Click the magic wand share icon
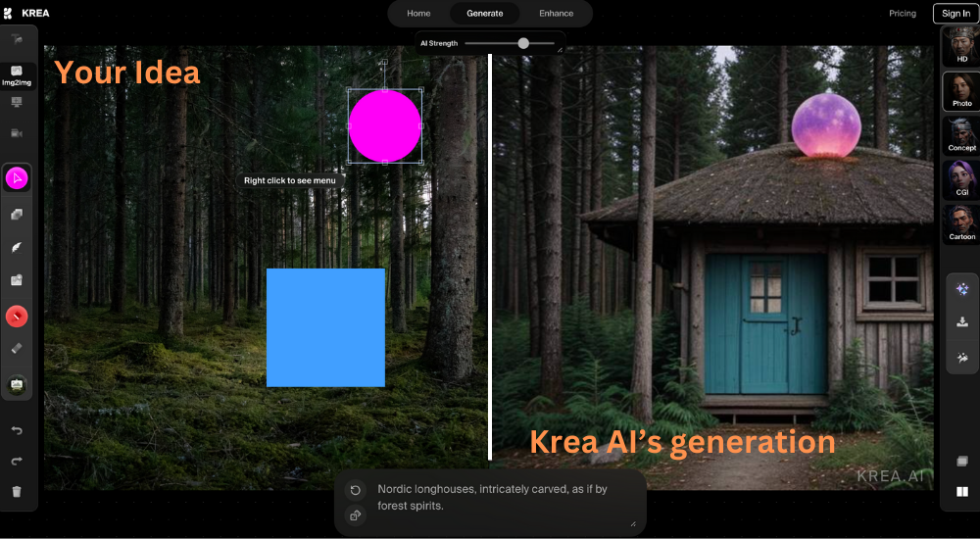This screenshot has height=539, width=980. [962, 358]
